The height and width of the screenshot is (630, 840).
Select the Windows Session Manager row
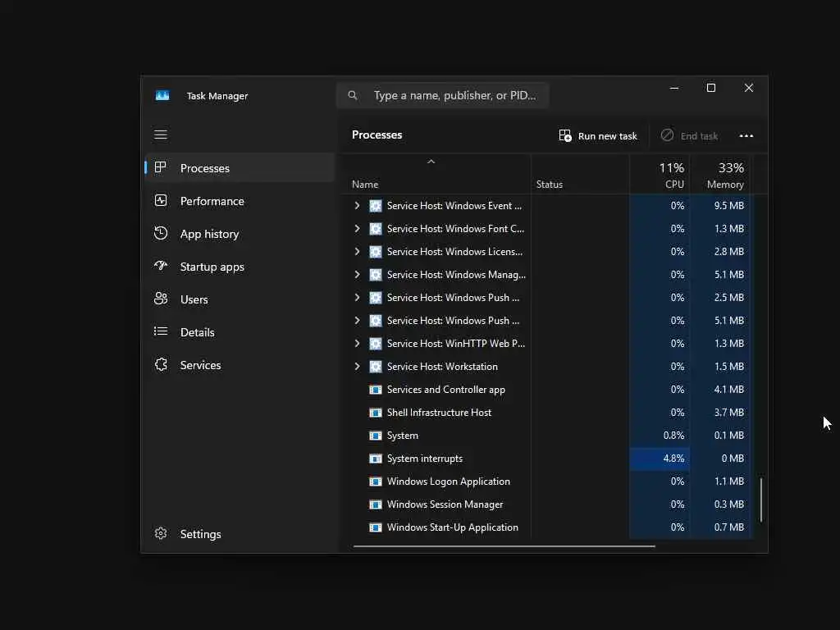(x=547, y=504)
